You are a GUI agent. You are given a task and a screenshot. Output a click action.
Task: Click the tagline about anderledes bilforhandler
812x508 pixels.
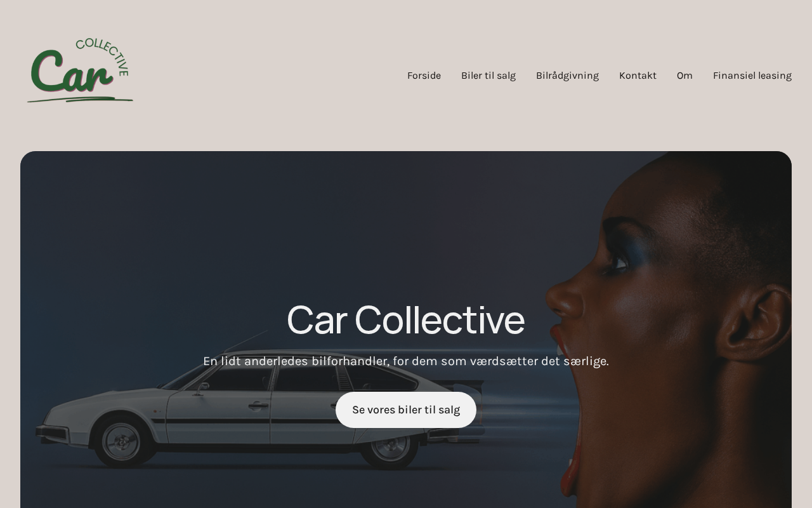tap(406, 361)
